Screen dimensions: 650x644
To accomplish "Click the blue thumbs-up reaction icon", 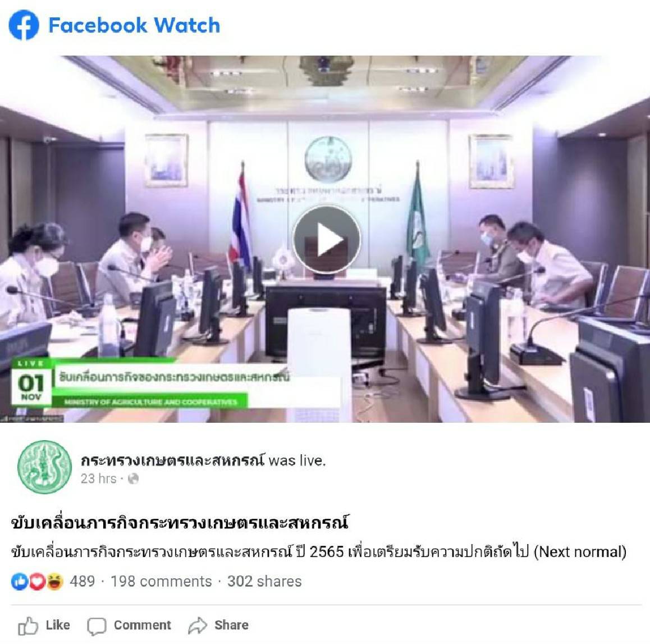I will tap(19, 581).
